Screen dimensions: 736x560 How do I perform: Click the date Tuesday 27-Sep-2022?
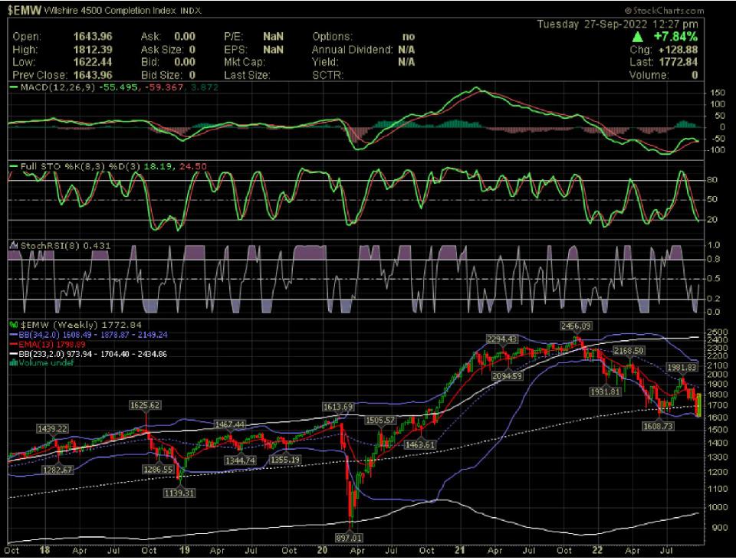tap(591, 25)
